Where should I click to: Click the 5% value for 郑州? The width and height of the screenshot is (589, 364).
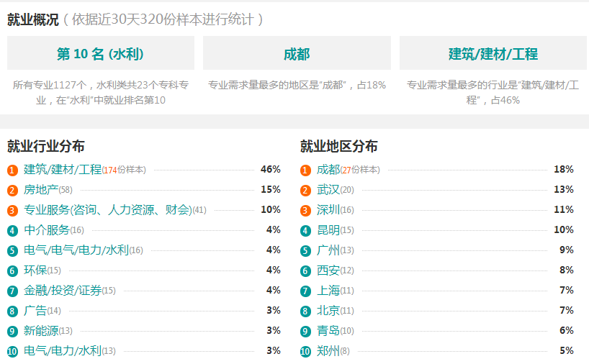[x=567, y=350]
